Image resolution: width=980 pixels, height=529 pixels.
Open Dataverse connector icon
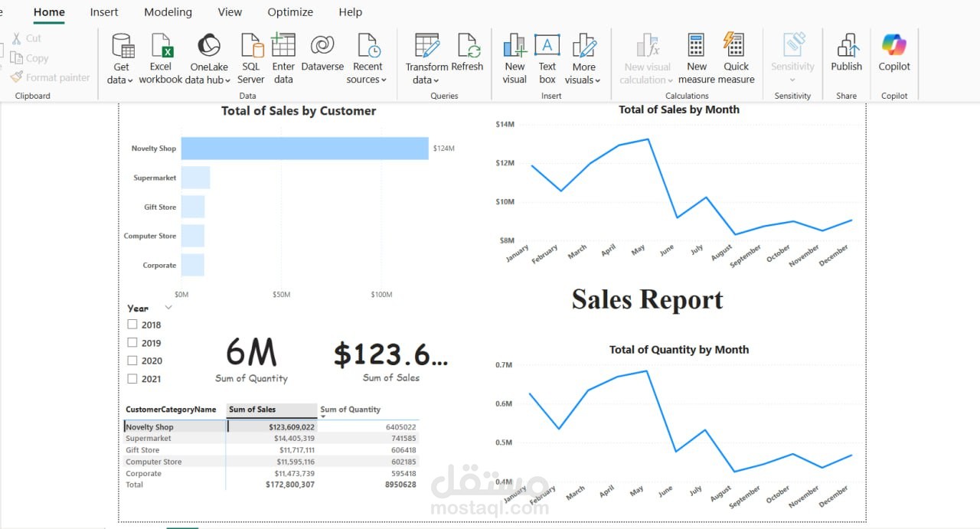(322, 45)
